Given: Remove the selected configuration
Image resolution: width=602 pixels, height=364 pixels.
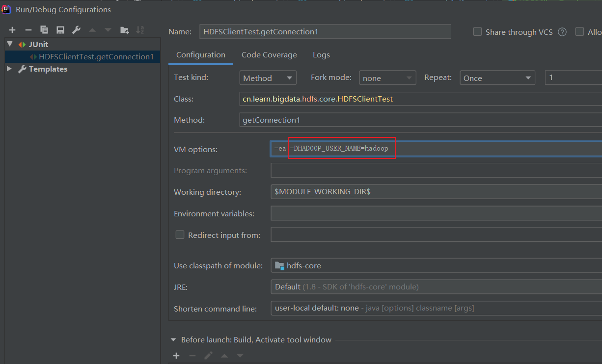Looking at the screenshot, I should [28, 30].
